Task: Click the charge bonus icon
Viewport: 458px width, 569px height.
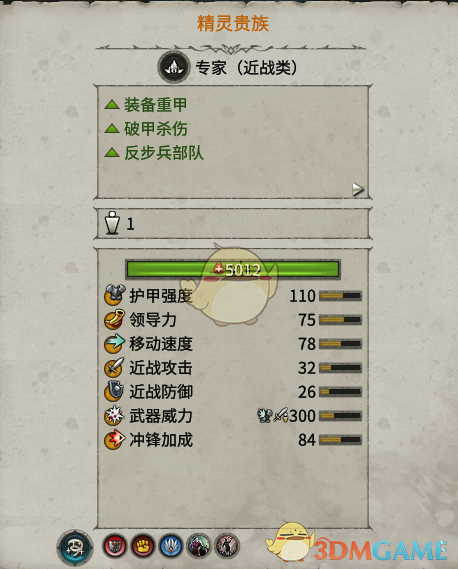Action: [x=115, y=439]
